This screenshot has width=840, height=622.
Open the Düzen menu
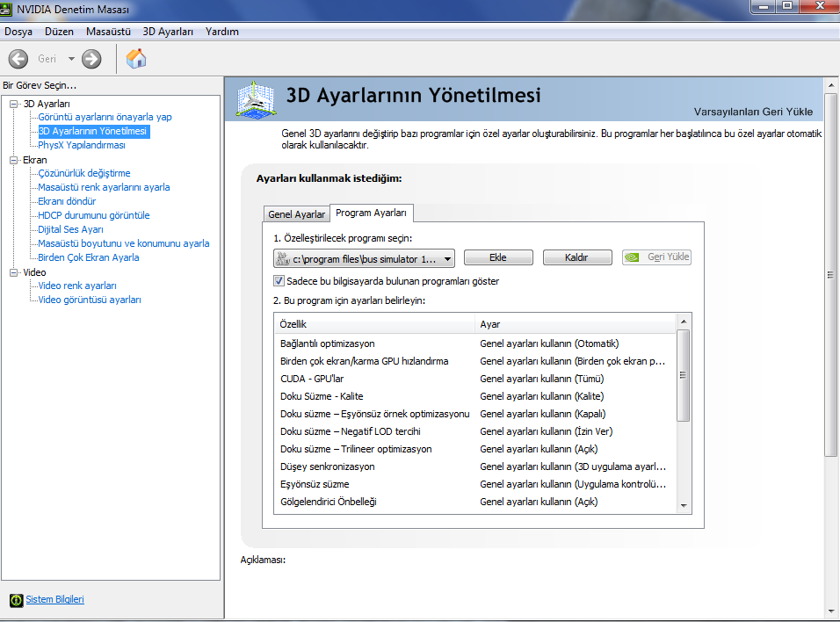[59, 32]
